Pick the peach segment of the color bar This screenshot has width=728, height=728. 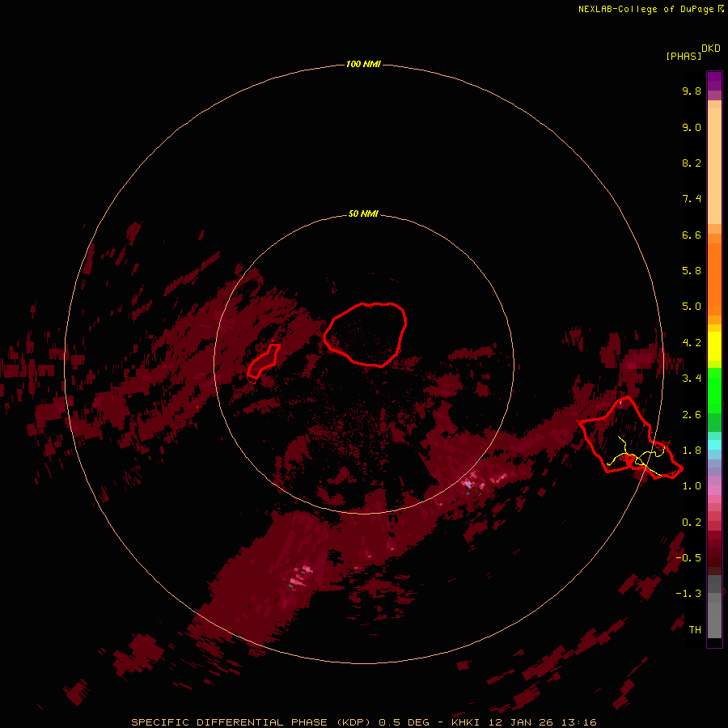tap(714, 166)
